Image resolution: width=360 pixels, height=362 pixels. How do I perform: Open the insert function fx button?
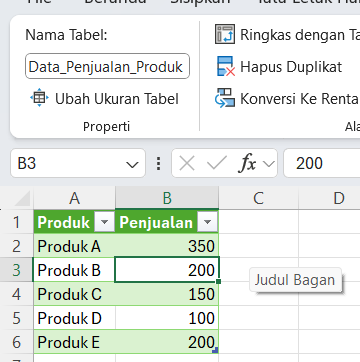247,164
